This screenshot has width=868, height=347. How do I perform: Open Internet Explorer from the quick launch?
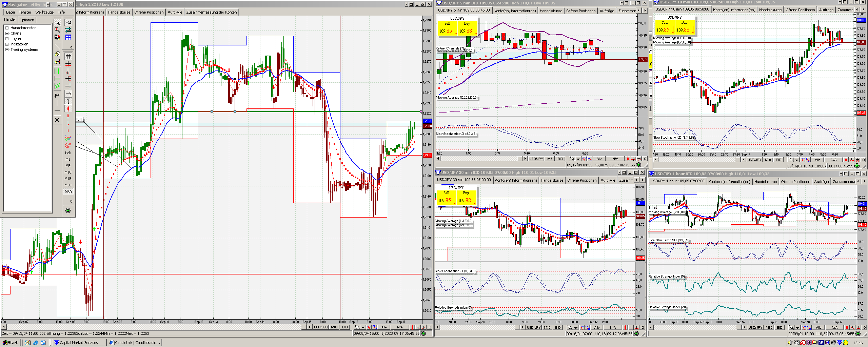tap(36, 343)
